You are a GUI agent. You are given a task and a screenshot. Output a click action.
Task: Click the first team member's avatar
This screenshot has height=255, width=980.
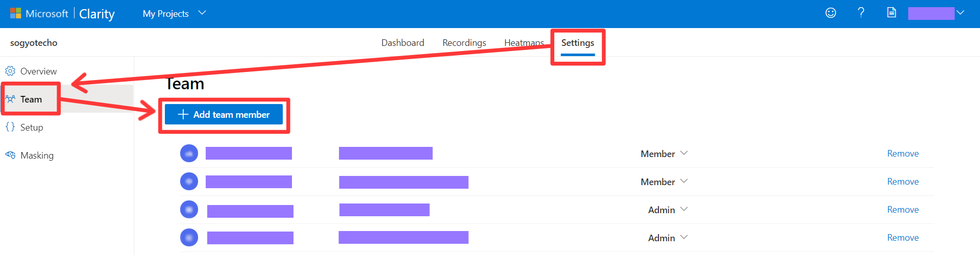pos(189,153)
